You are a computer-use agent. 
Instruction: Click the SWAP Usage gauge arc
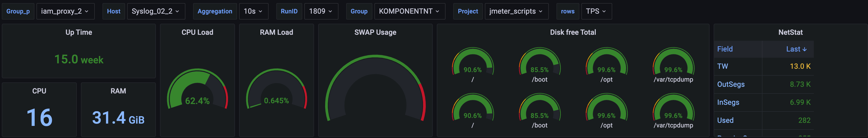pyautogui.click(x=375, y=88)
